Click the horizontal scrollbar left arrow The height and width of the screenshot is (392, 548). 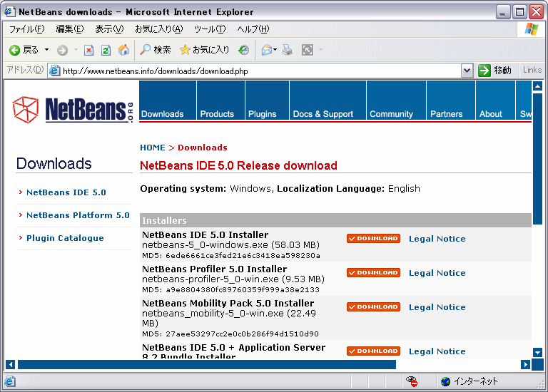11,365
